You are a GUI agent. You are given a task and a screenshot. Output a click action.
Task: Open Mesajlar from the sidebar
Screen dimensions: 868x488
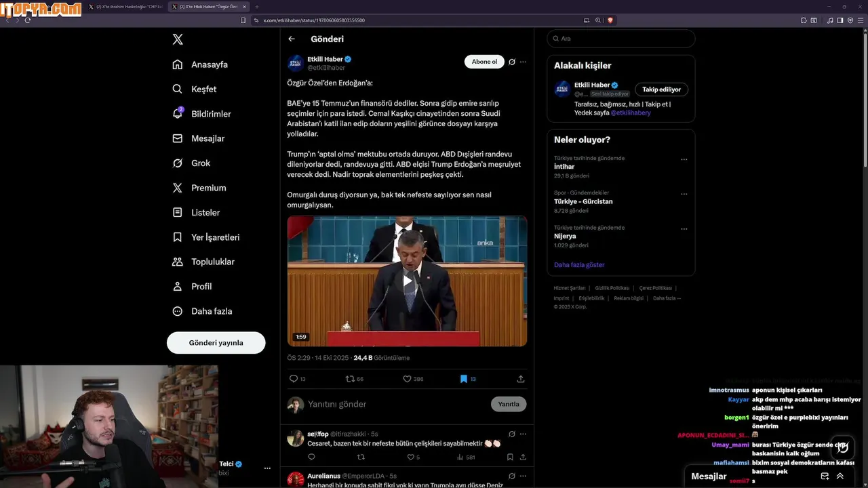(198, 138)
